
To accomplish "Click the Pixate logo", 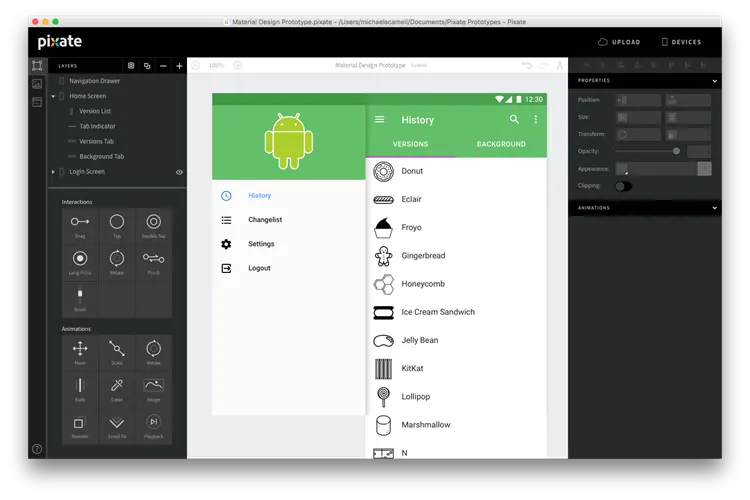I will pos(60,42).
